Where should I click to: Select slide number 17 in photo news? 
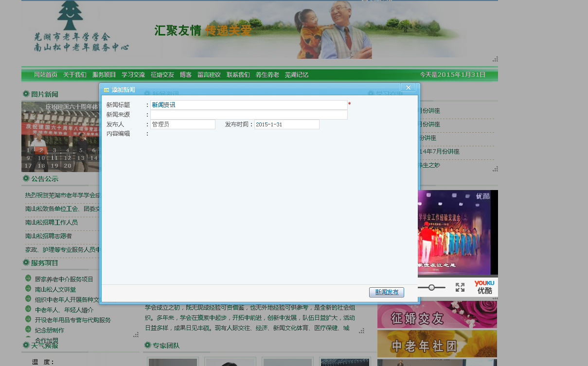[29, 166]
